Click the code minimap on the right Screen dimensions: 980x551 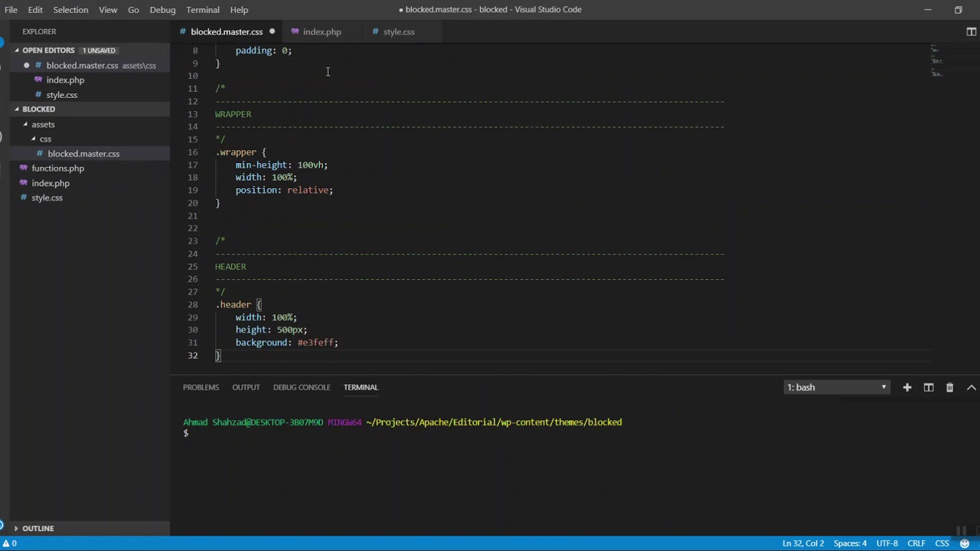click(936, 61)
